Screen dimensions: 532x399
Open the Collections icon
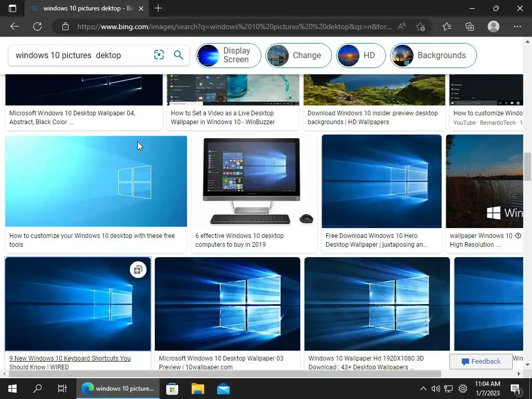[x=470, y=26]
